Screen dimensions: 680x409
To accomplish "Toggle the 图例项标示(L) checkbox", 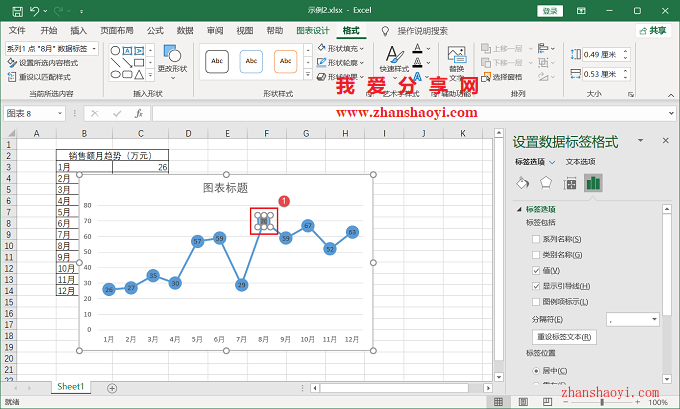I will (536, 301).
